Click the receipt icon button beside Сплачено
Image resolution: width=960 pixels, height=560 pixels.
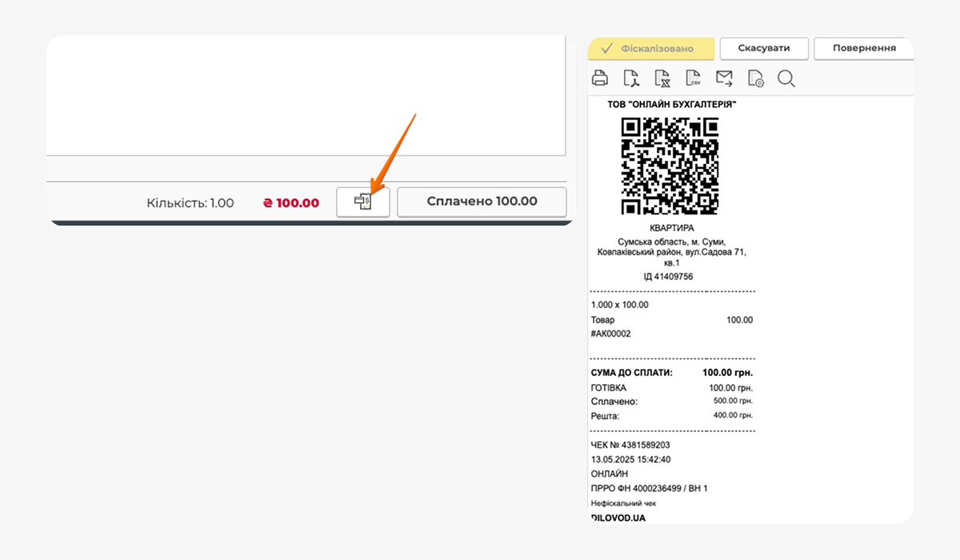tap(362, 202)
